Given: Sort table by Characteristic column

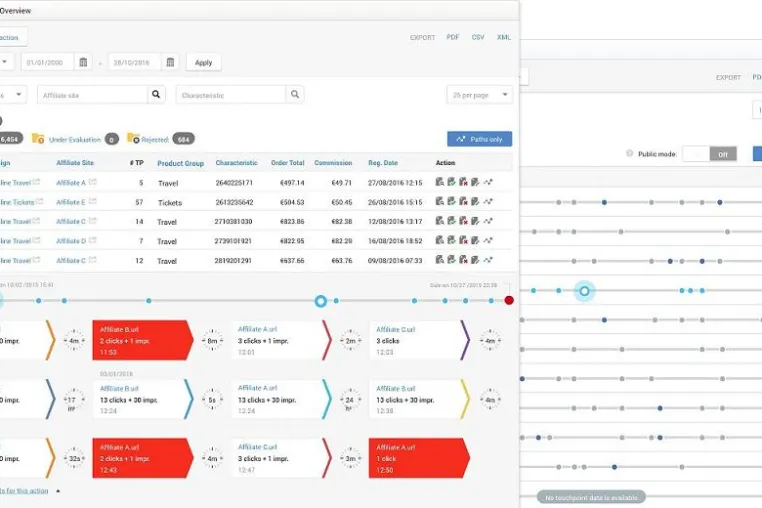Looking at the screenshot, I should [x=237, y=163].
